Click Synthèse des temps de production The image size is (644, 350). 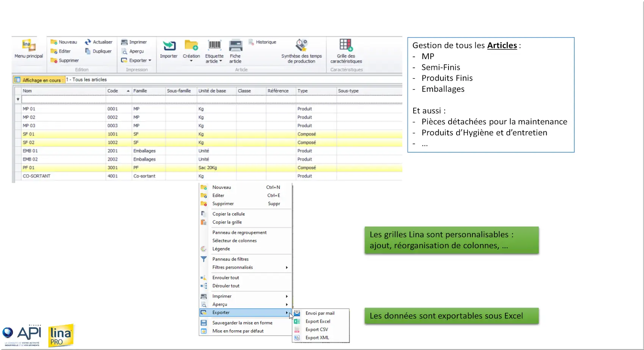[302, 51]
